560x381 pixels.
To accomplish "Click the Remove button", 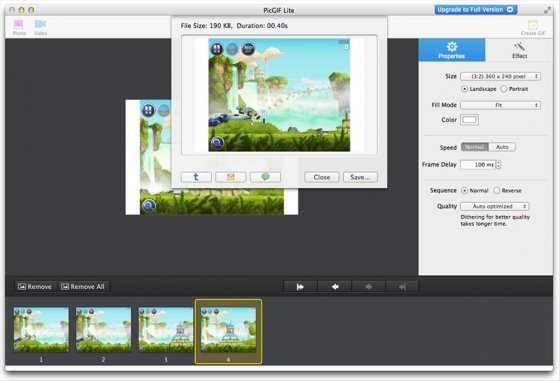I will [x=35, y=287].
